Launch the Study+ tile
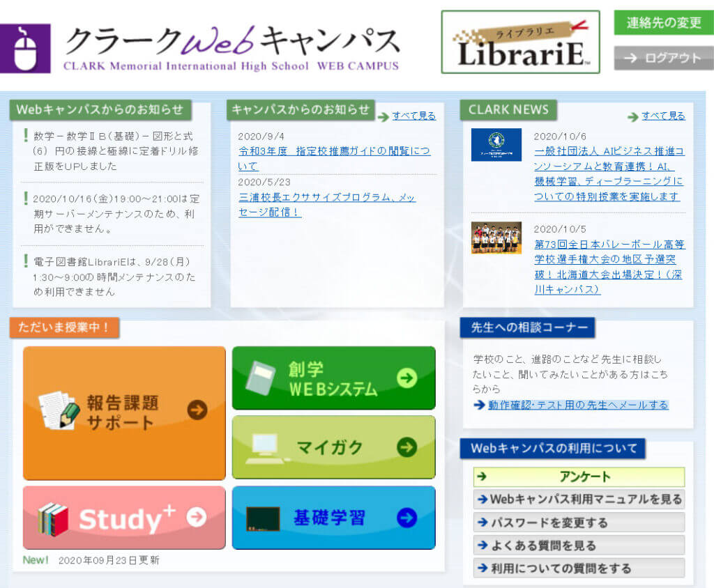The width and height of the screenshot is (714, 588). pyautogui.click(x=124, y=518)
